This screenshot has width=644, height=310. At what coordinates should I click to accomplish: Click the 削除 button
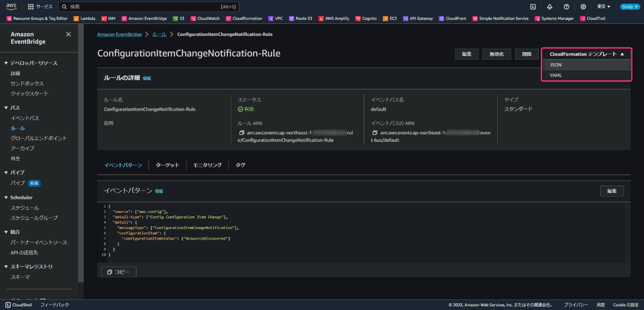527,54
